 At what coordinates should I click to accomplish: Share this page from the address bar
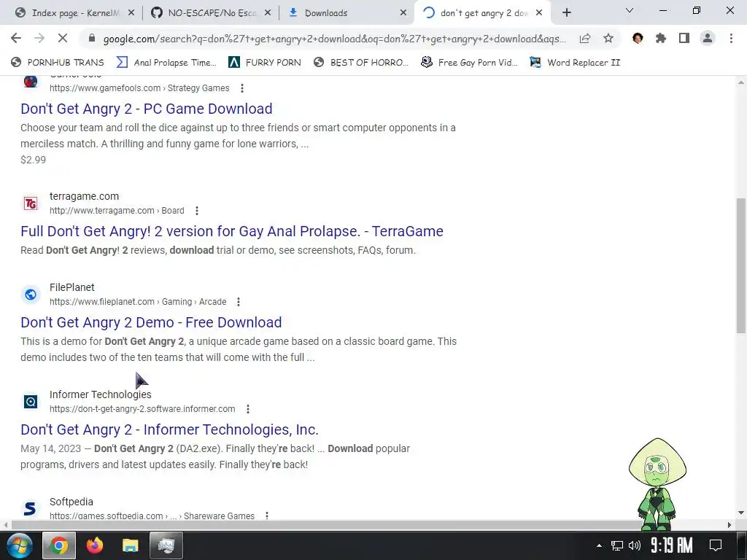585,38
